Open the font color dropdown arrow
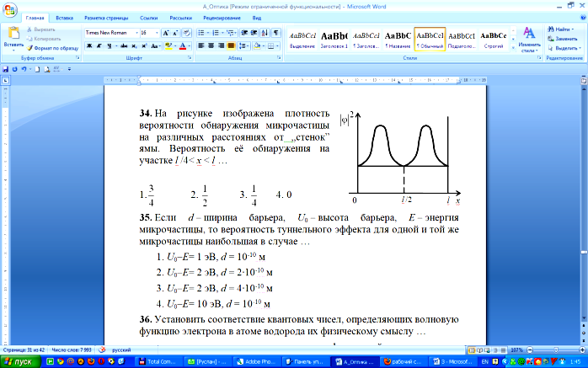Viewport: 588px width, 368px height. click(190, 45)
